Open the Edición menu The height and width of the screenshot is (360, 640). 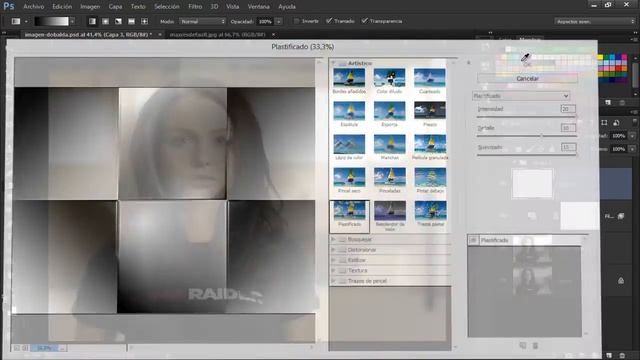click(62, 7)
